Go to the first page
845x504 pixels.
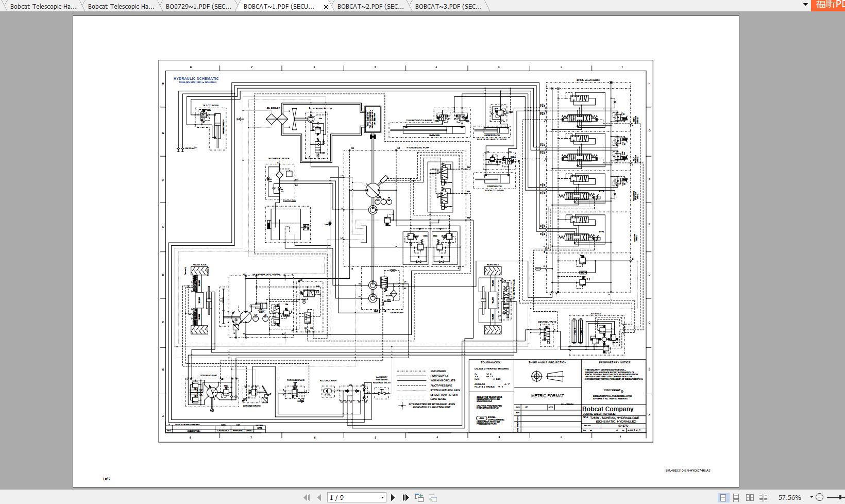coord(307,497)
